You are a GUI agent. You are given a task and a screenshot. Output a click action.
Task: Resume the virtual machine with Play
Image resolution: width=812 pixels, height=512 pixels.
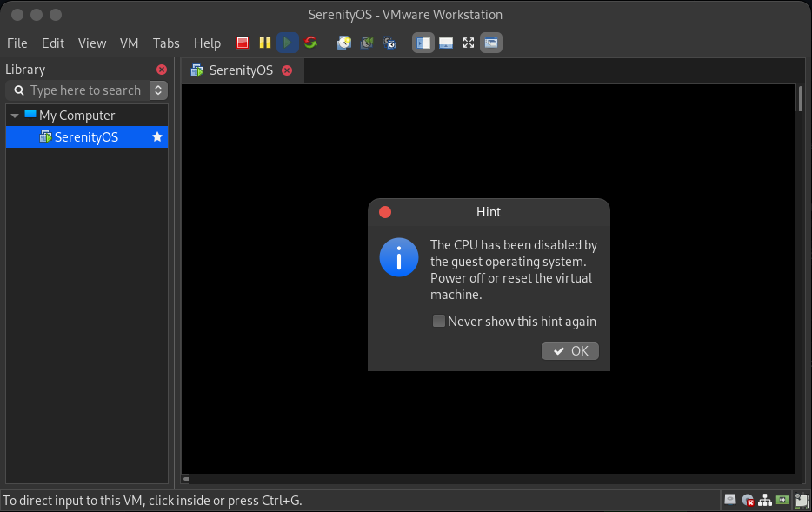coord(288,42)
